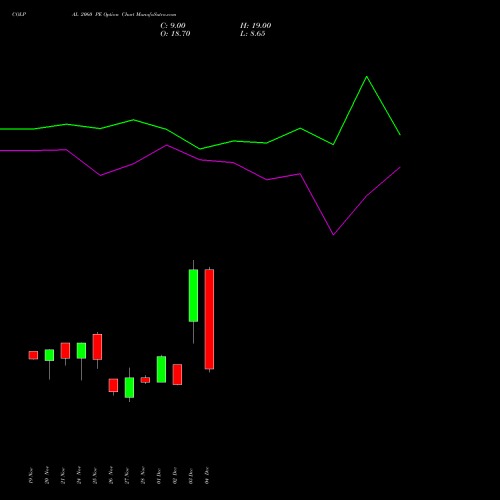Click the 04 Dec date label

207,476
